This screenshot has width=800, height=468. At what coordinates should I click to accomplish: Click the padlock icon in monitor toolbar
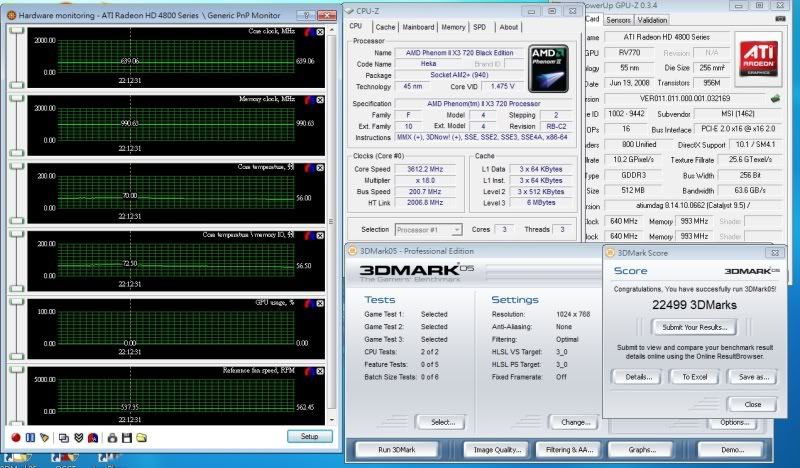(x=112, y=437)
